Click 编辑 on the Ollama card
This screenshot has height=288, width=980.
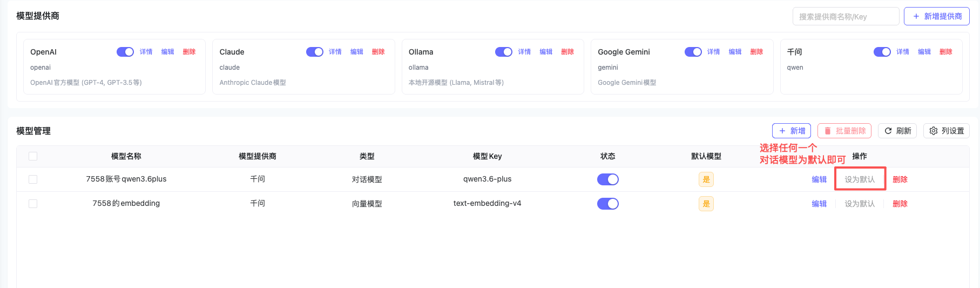click(546, 52)
